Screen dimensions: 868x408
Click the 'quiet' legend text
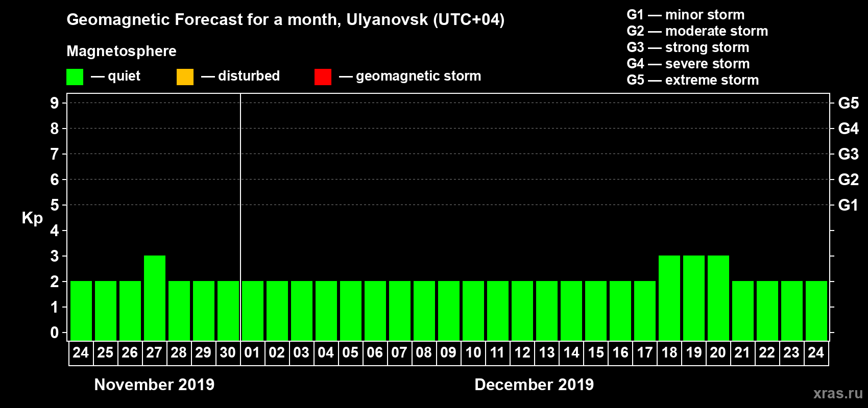(x=124, y=76)
